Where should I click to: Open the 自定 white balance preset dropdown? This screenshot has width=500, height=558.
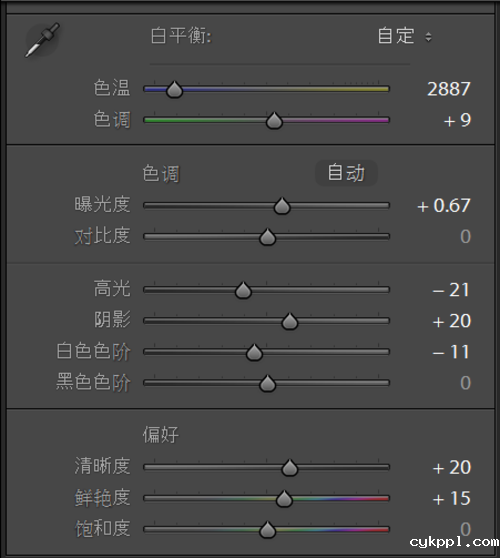point(405,36)
